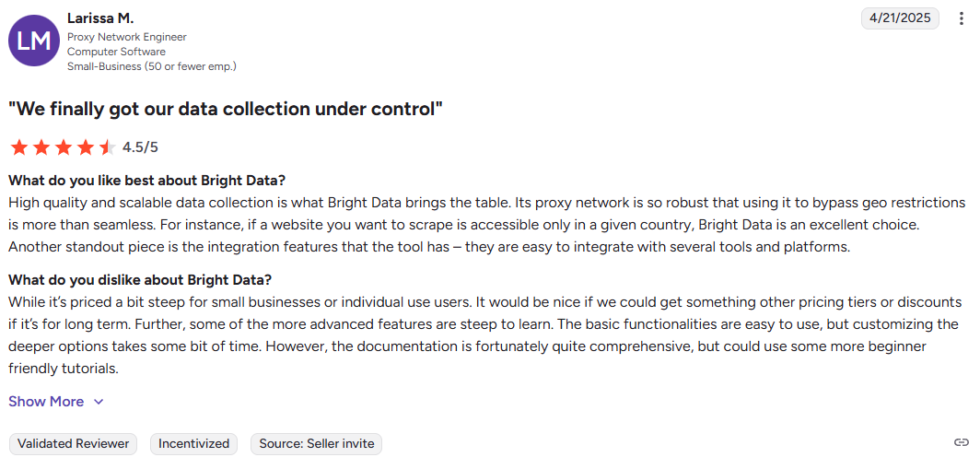Image resolution: width=980 pixels, height=469 pixels.
Task: Click the Source: Seller invite tag
Action: tap(316, 444)
